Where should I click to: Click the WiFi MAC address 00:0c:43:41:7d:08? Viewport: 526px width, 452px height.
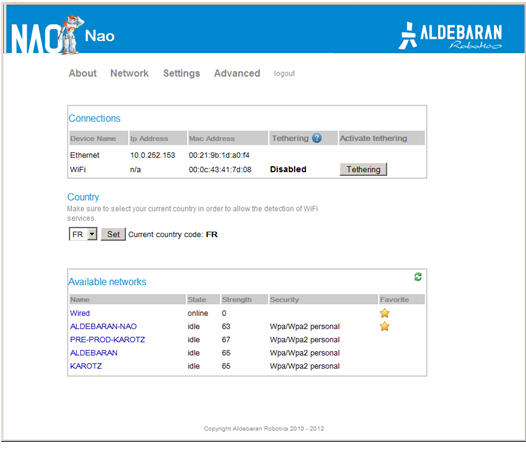tap(220, 169)
